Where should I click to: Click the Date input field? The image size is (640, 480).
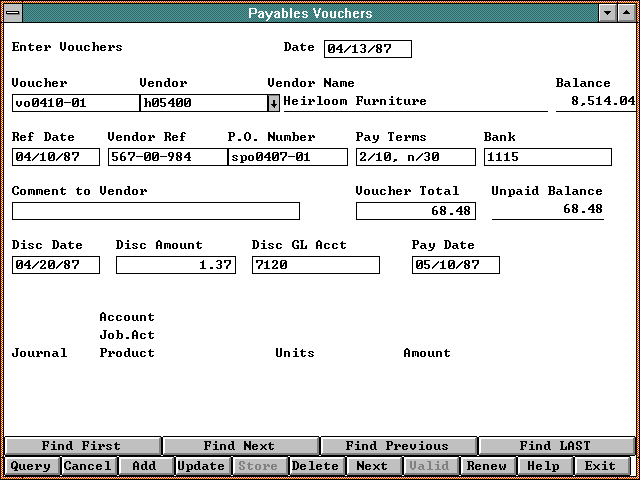pos(367,49)
